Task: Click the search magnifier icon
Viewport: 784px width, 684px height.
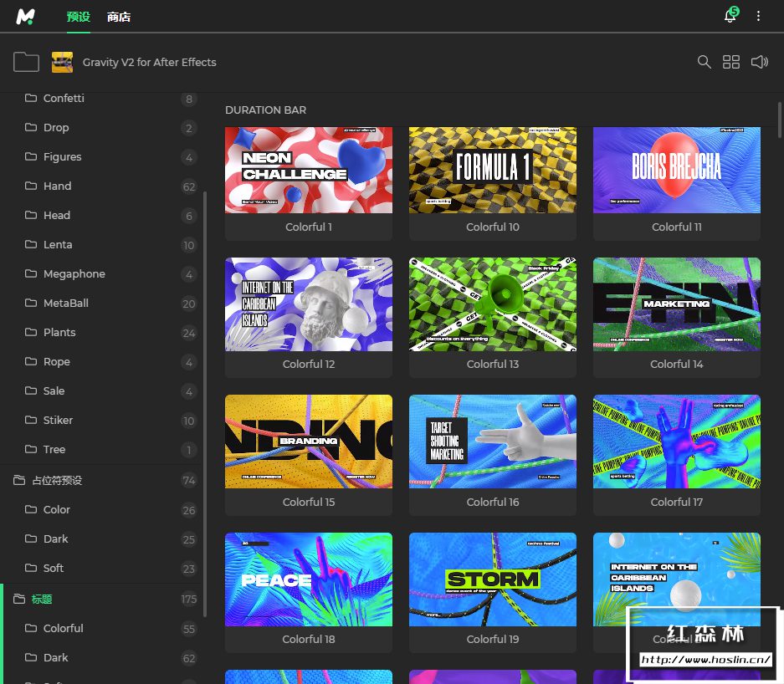Action: (x=704, y=62)
